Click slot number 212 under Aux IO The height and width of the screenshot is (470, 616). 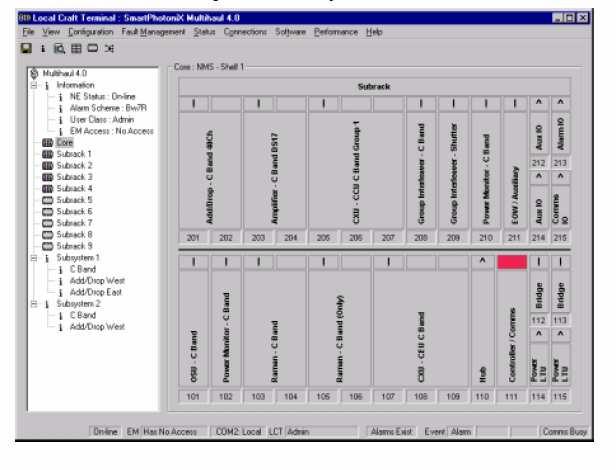click(539, 163)
